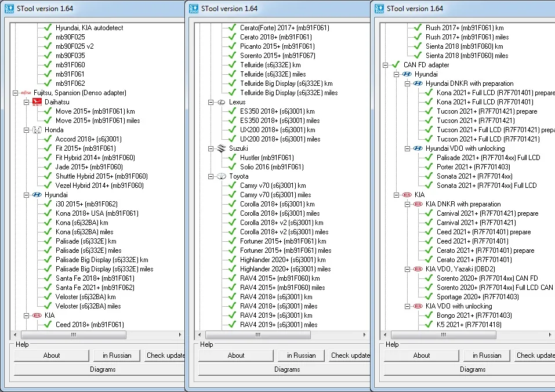555x392 pixels.
Task: Click Hyundai logo under CAN FD adapter
Action: point(407,74)
